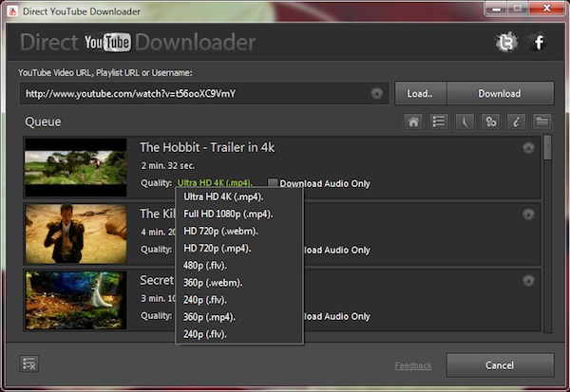Remove The Hobbit trailer from queue

click(x=528, y=148)
